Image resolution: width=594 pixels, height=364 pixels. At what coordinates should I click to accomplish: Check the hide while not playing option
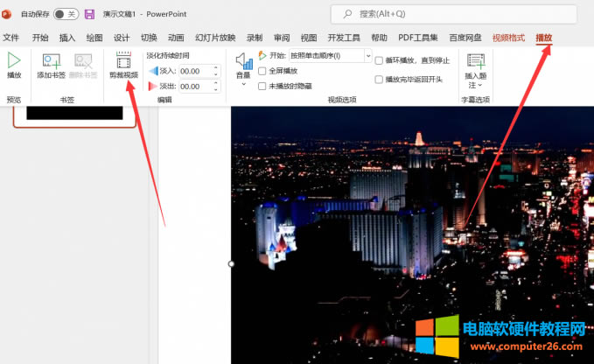[x=262, y=86]
